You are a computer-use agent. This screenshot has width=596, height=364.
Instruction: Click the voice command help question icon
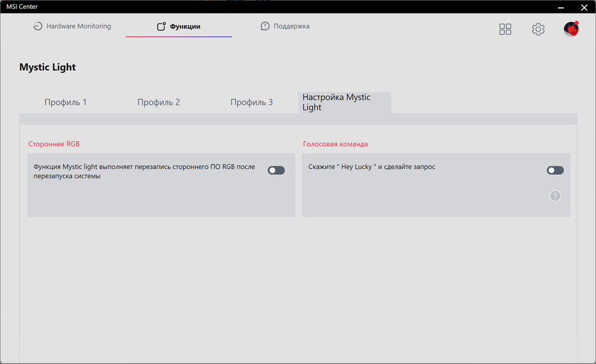point(555,196)
